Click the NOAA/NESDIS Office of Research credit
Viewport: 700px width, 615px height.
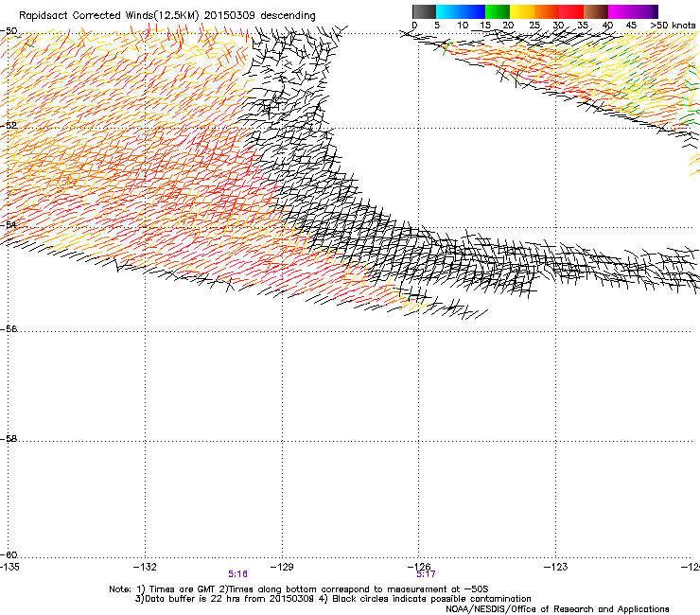click(557, 608)
